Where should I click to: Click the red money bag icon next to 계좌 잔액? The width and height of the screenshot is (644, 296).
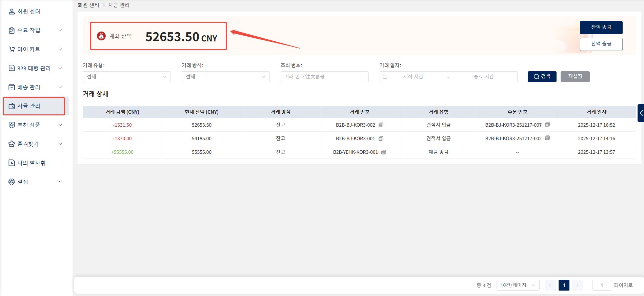point(101,36)
